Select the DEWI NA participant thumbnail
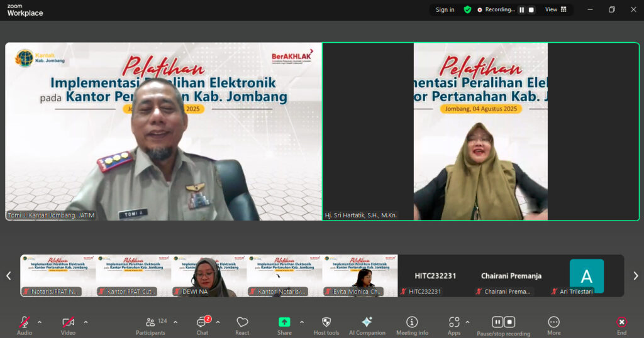Image resolution: width=644 pixels, height=338 pixels. pos(209,276)
